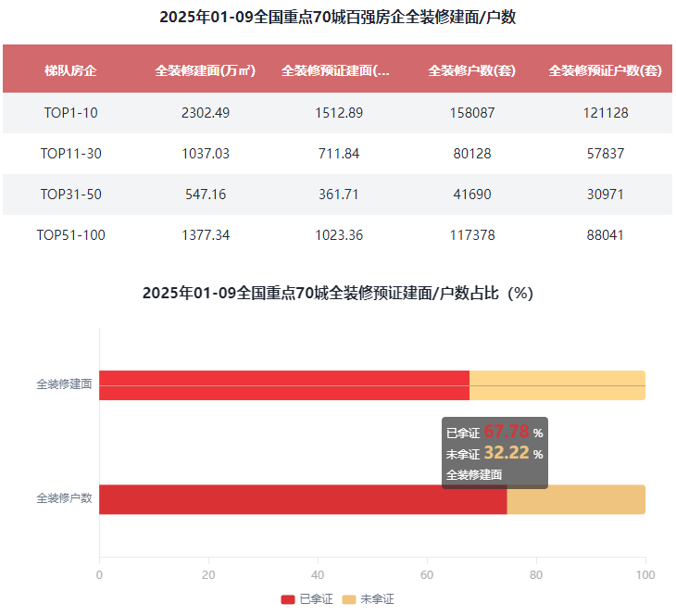Toggle the 未拿证 legend yellow marker

tap(349, 599)
